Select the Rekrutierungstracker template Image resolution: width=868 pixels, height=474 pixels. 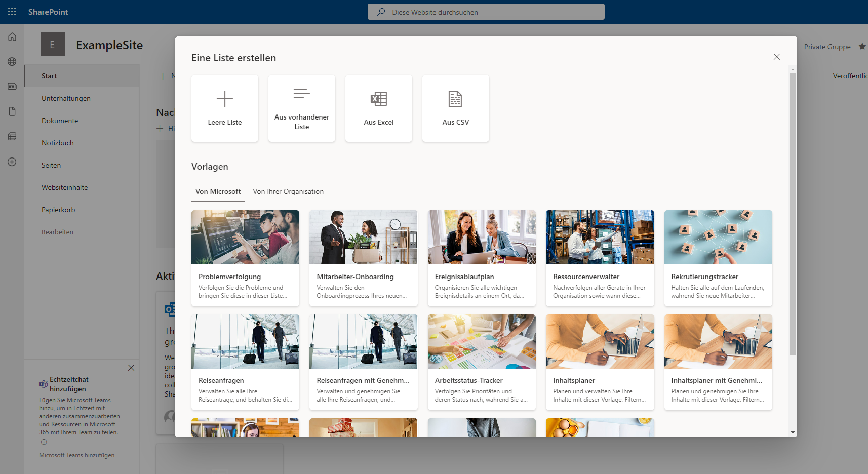click(718, 258)
